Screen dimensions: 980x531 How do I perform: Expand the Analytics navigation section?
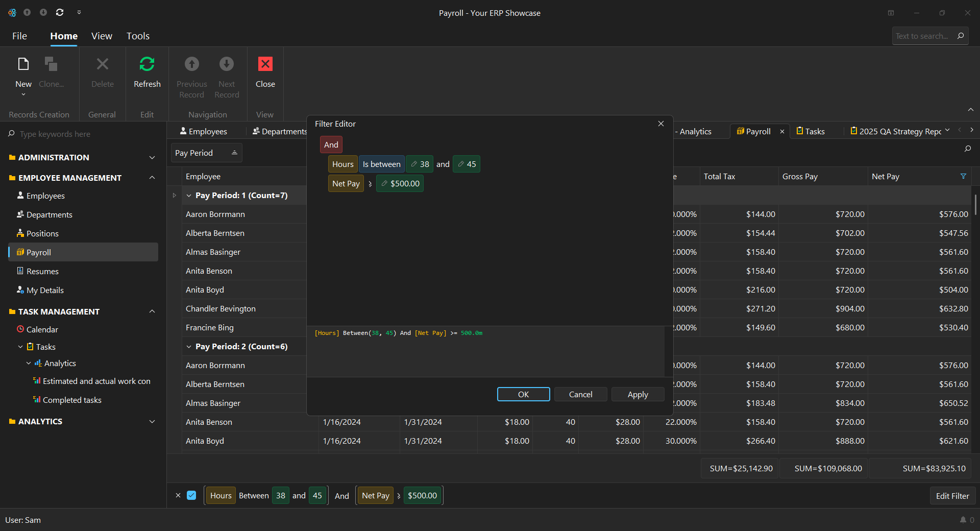[x=152, y=422]
